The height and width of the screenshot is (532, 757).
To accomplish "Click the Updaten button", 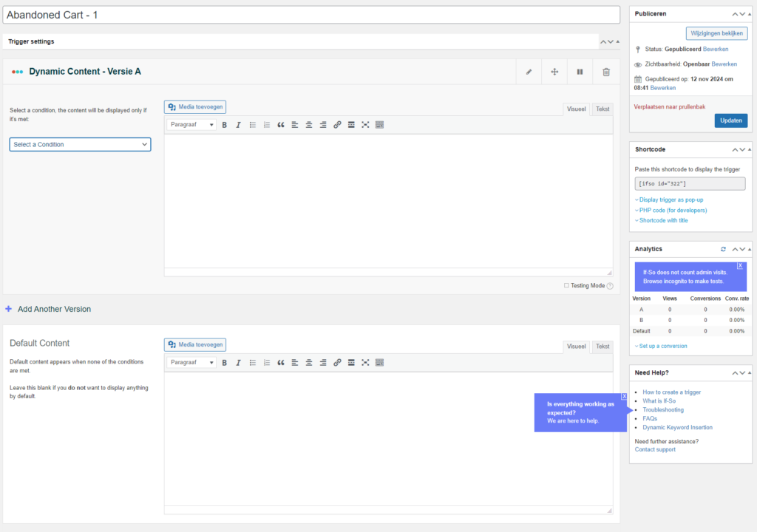I will point(731,120).
